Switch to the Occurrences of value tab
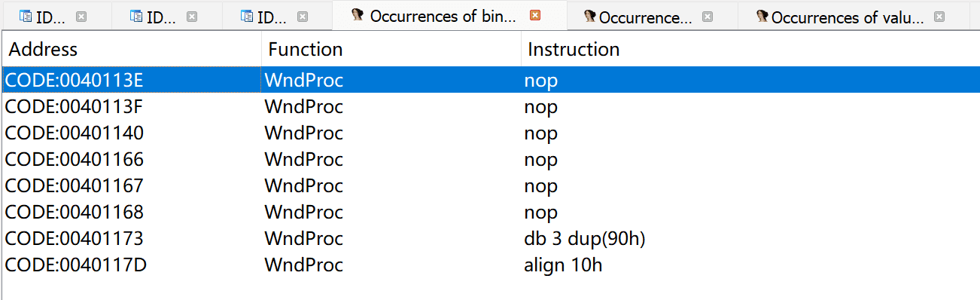The width and height of the screenshot is (980, 300). (x=848, y=17)
